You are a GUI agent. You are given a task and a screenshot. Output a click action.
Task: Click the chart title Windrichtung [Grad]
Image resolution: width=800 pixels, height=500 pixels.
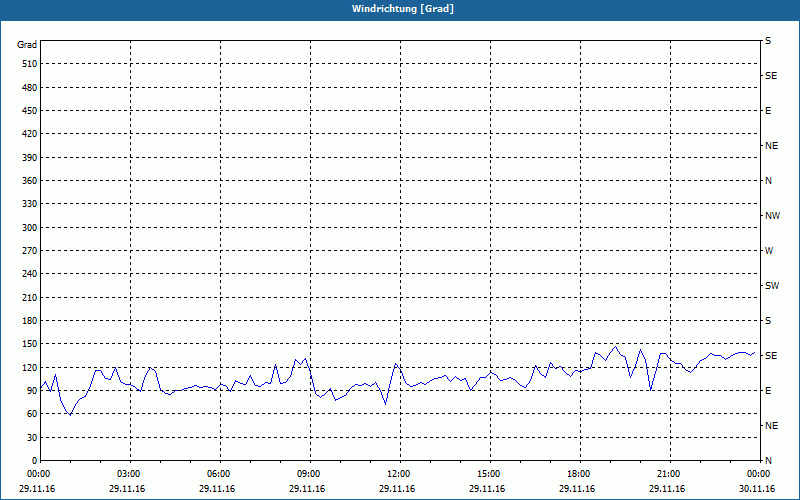(x=403, y=9)
